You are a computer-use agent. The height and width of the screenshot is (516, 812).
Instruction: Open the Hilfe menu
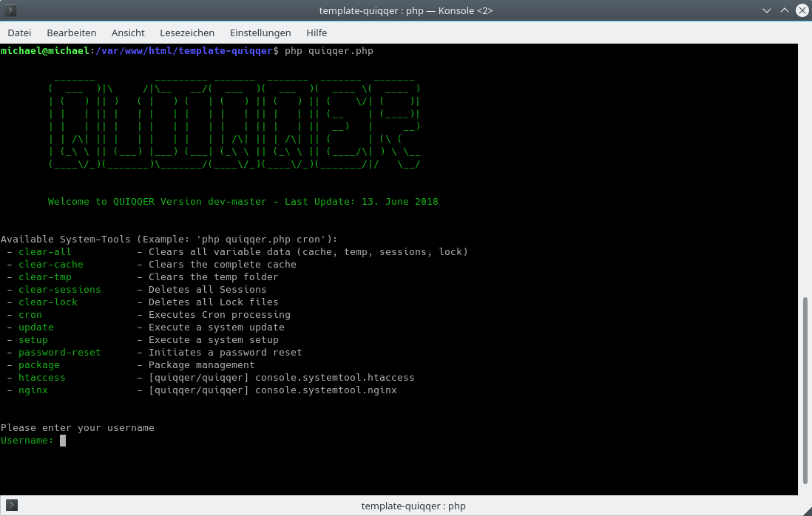tap(317, 33)
